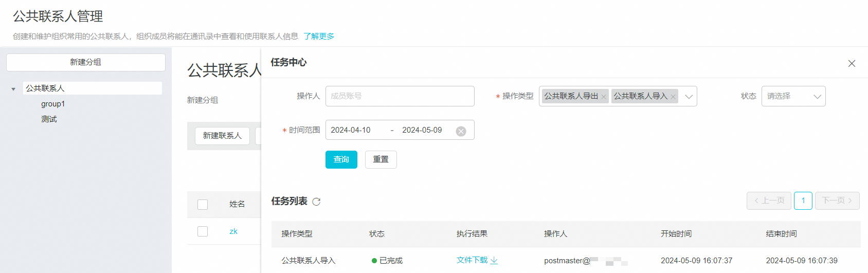
Task: Open the 状态 请选择 dropdown
Action: [793, 96]
